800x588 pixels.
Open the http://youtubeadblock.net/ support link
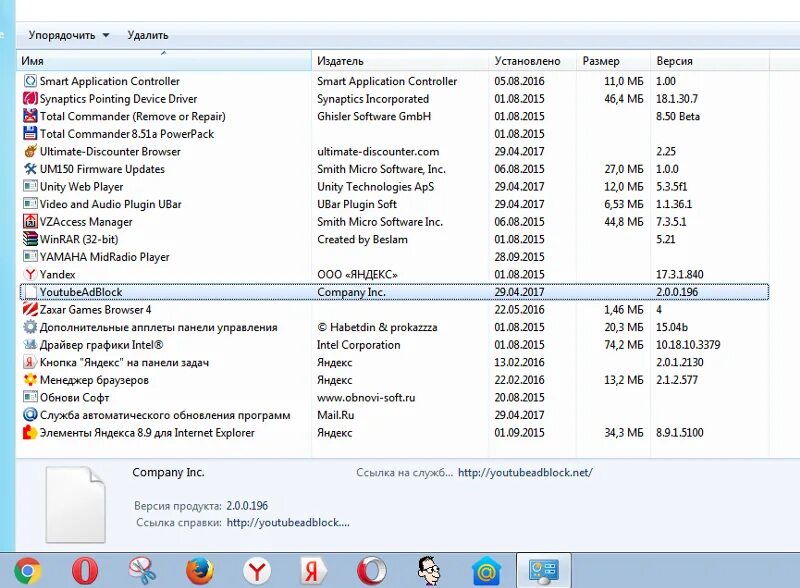pos(525,473)
